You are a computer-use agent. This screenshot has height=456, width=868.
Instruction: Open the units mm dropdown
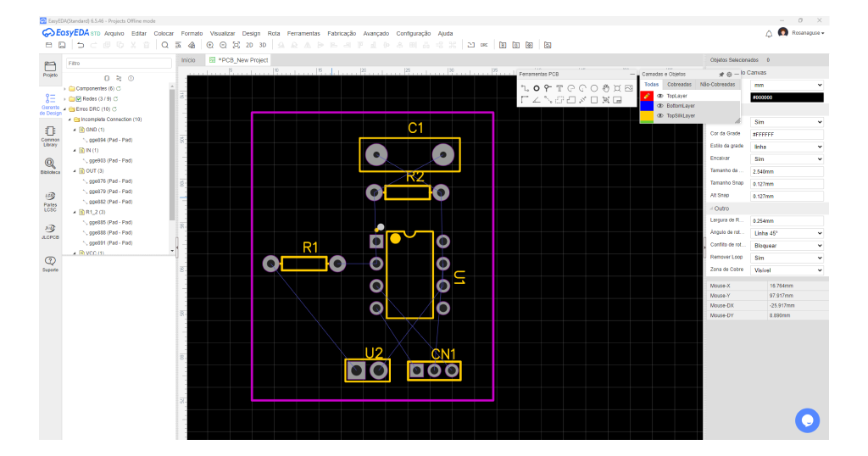coord(787,85)
